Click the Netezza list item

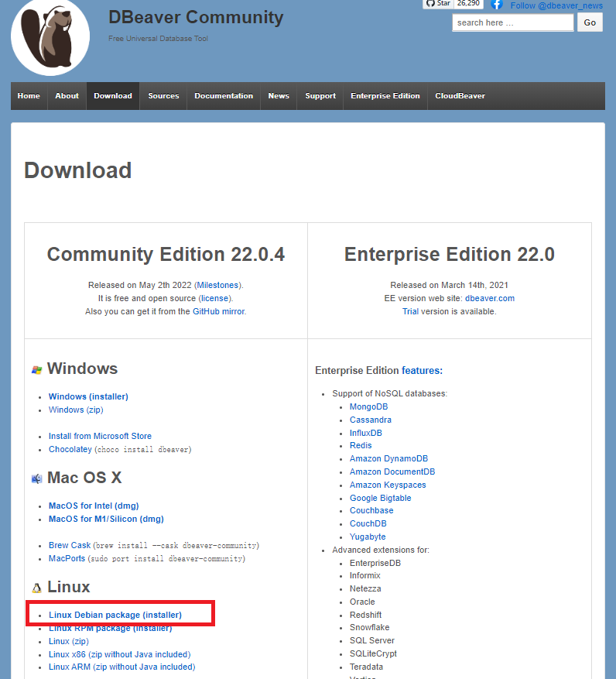point(365,588)
